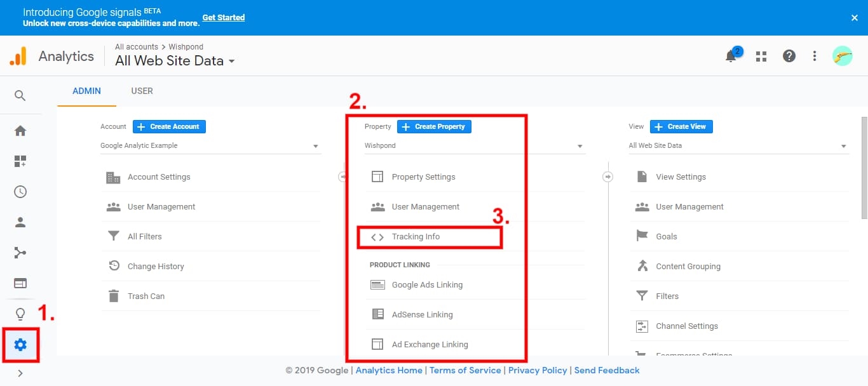The width and height of the screenshot is (868, 386).
Task: Open the Google apps grid icon
Action: [x=761, y=57]
